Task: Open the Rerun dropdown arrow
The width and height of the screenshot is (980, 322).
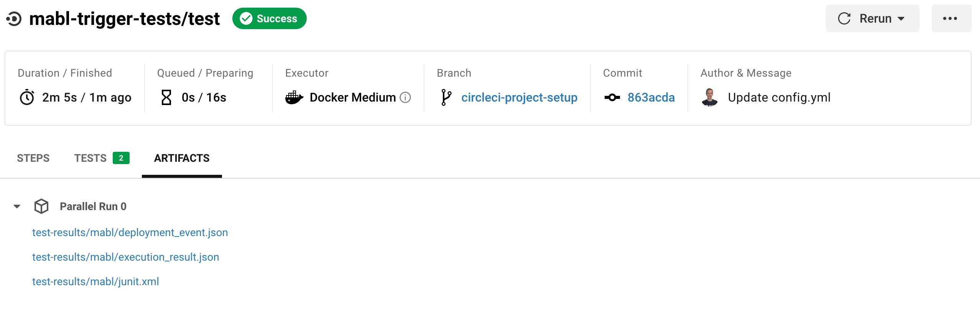Action: (x=901, y=18)
